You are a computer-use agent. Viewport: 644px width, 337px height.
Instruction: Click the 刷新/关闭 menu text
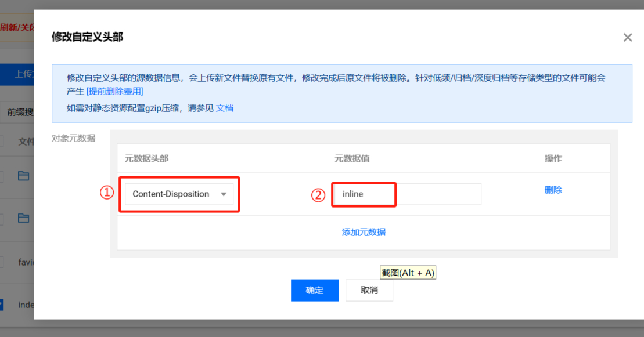coord(17,26)
